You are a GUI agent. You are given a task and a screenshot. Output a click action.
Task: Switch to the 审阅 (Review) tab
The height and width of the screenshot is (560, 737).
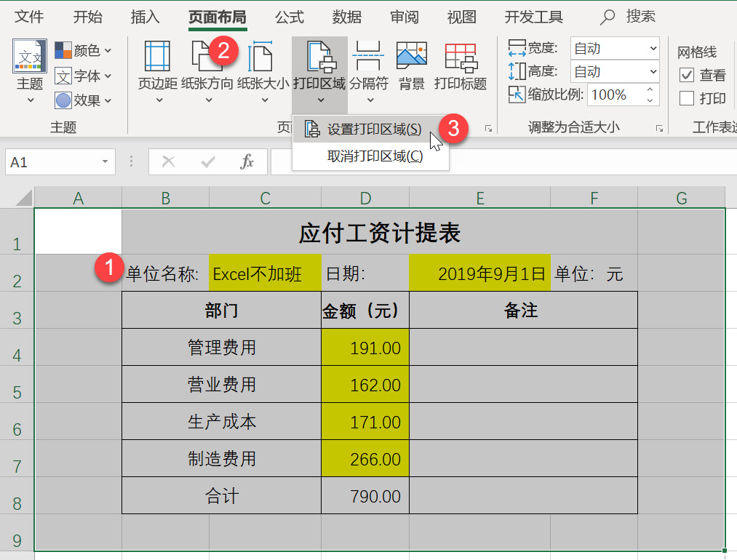tap(404, 17)
